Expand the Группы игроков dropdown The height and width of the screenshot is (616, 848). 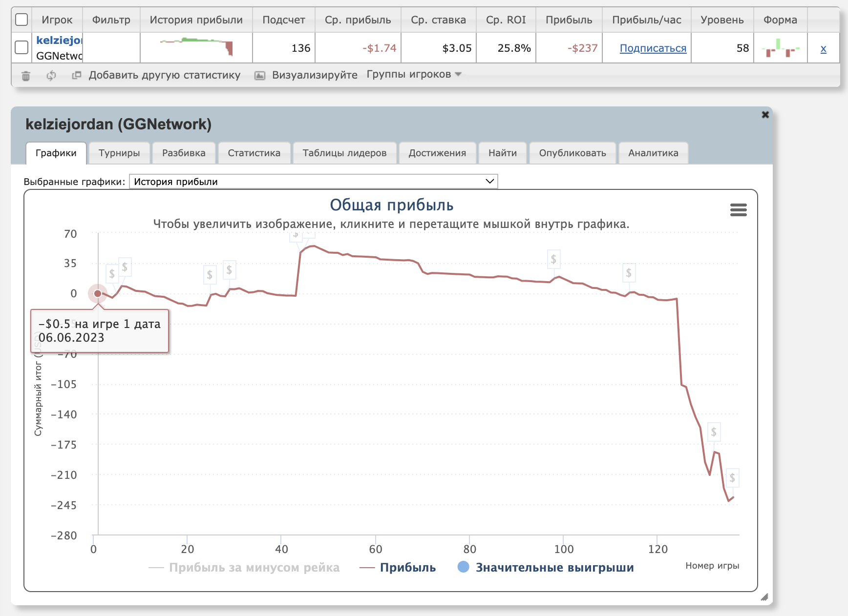pyautogui.click(x=414, y=75)
